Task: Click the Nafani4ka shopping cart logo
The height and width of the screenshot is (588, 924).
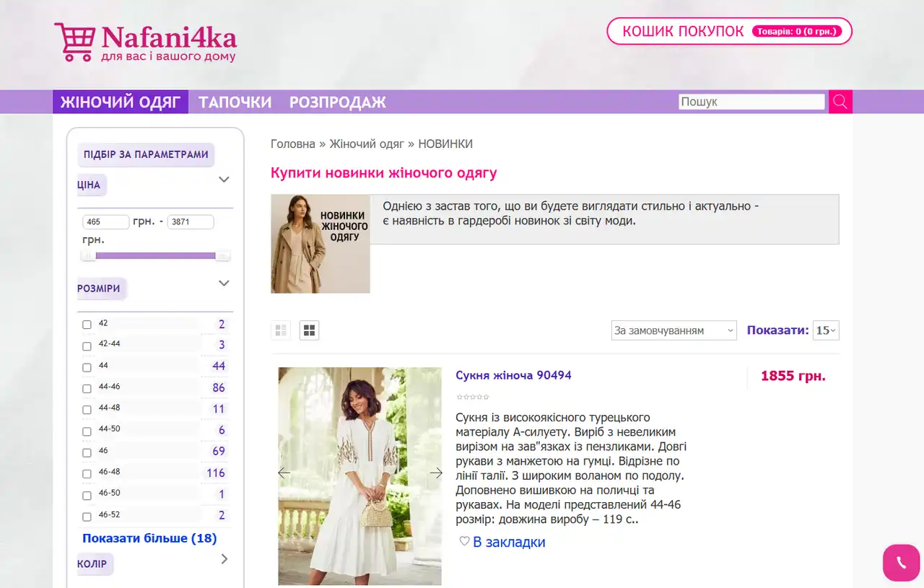Action: [145, 42]
